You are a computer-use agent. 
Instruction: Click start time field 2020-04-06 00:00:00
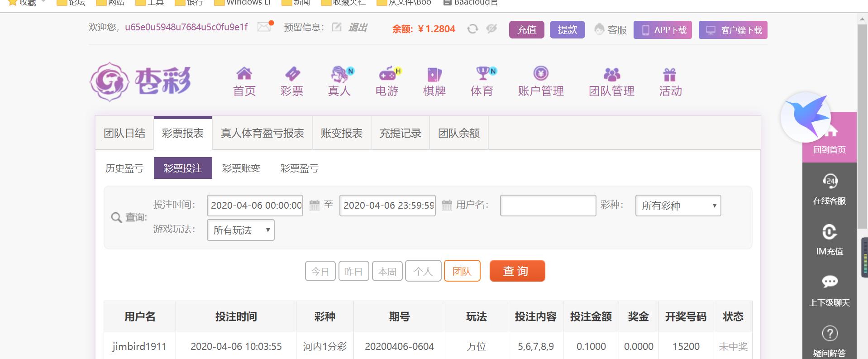[x=255, y=206]
